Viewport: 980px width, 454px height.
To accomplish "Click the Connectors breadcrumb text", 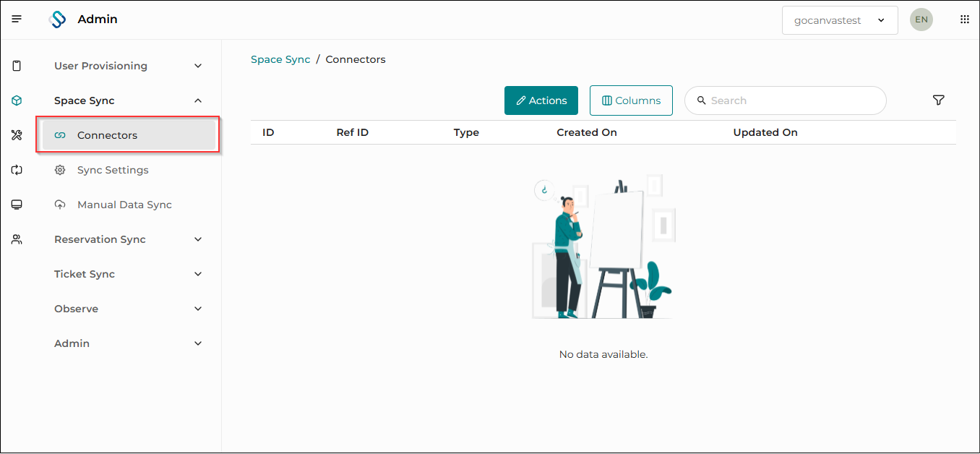I will [x=356, y=59].
